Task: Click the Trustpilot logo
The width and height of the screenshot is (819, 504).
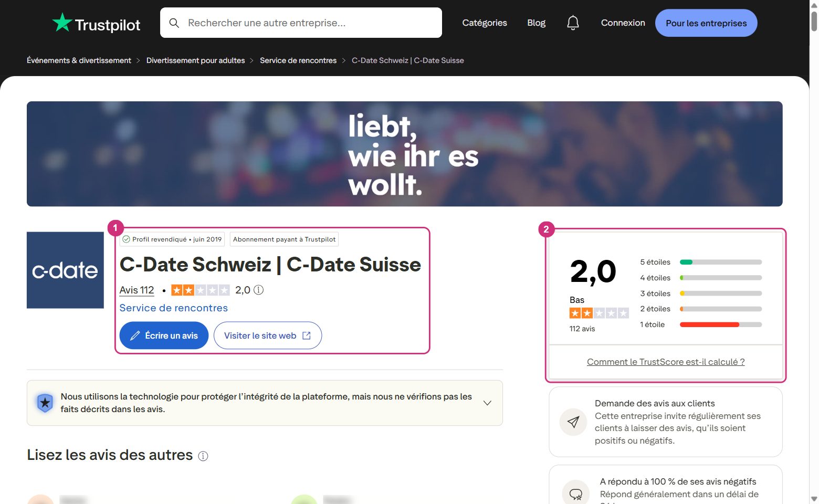Action: (x=96, y=23)
